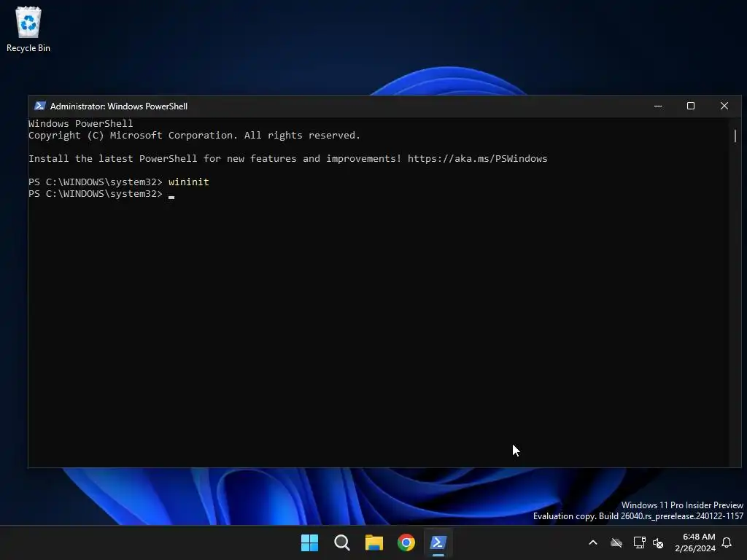This screenshot has width=747, height=560.
Task: Maximize the PowerShell window
Action: (691, 106)
